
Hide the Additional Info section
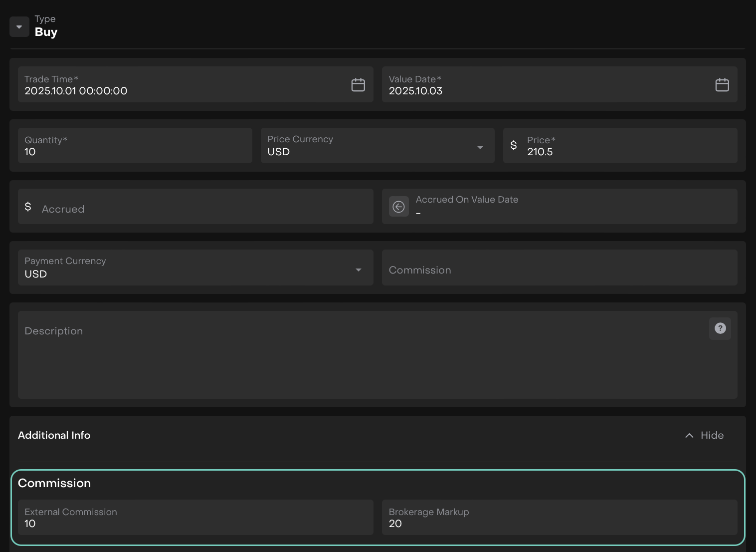(712, 435)
